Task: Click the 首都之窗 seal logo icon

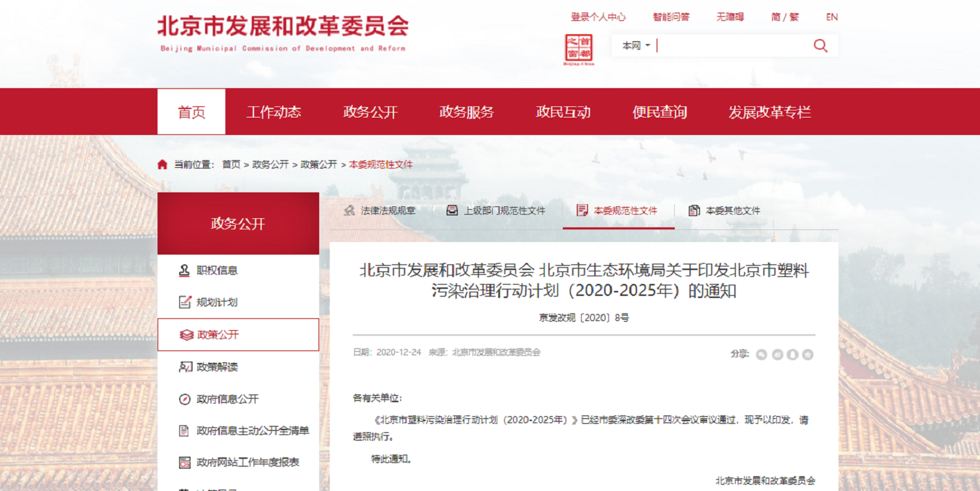Action: (x=580, y=48)
